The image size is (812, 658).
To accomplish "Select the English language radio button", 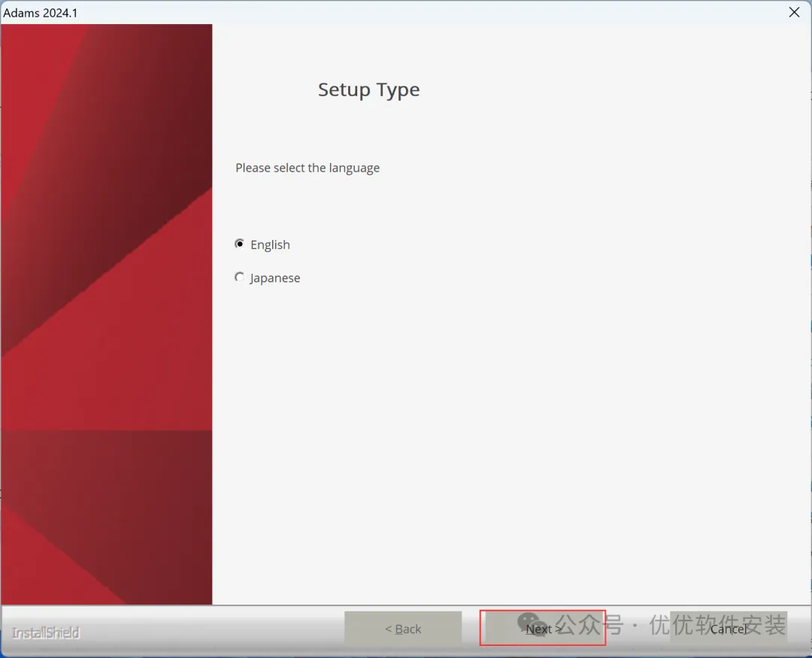I will point(239,244).
